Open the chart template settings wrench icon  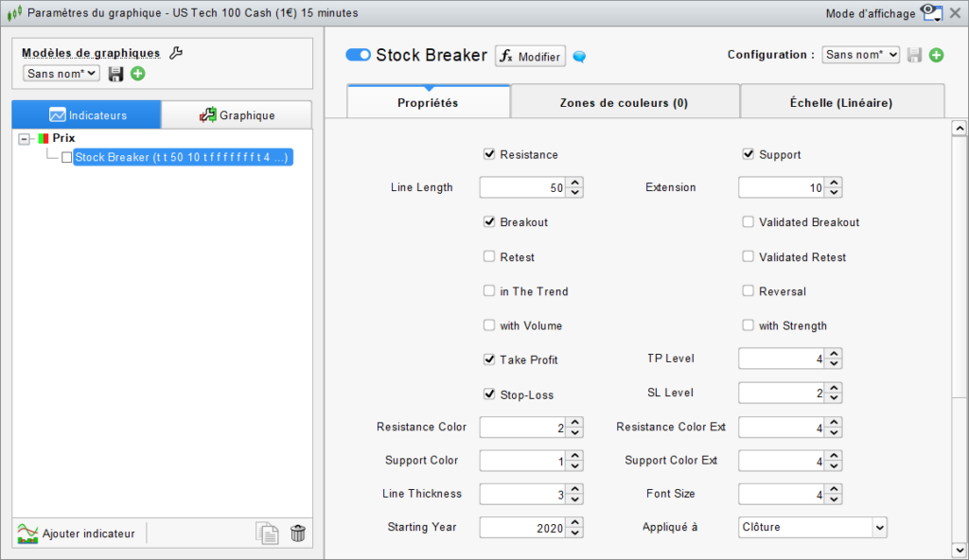[175, 54]
